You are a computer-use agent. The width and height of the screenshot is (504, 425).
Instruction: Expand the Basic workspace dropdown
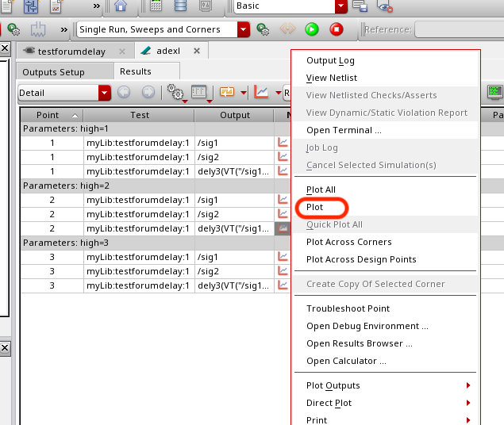(x=341, y=6)
